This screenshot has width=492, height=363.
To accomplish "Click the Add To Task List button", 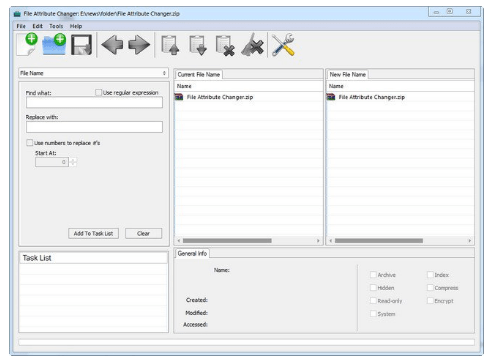I will [x=93, y=233].
